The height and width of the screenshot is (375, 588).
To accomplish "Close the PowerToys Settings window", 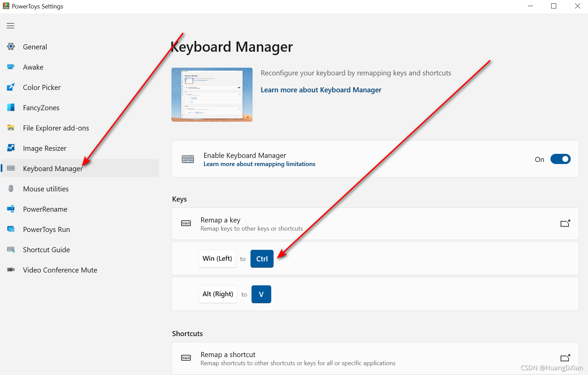I will 577,6.
